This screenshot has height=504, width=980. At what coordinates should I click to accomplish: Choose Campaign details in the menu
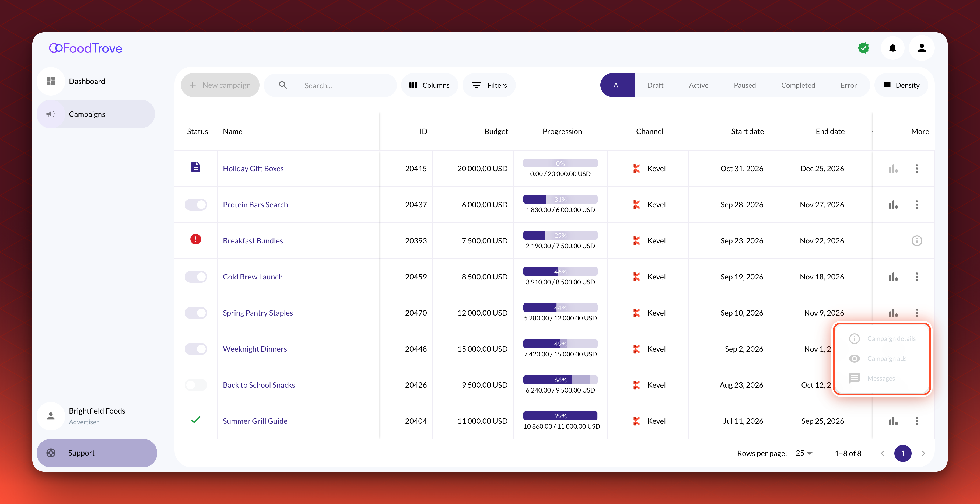tap(882, 338)
